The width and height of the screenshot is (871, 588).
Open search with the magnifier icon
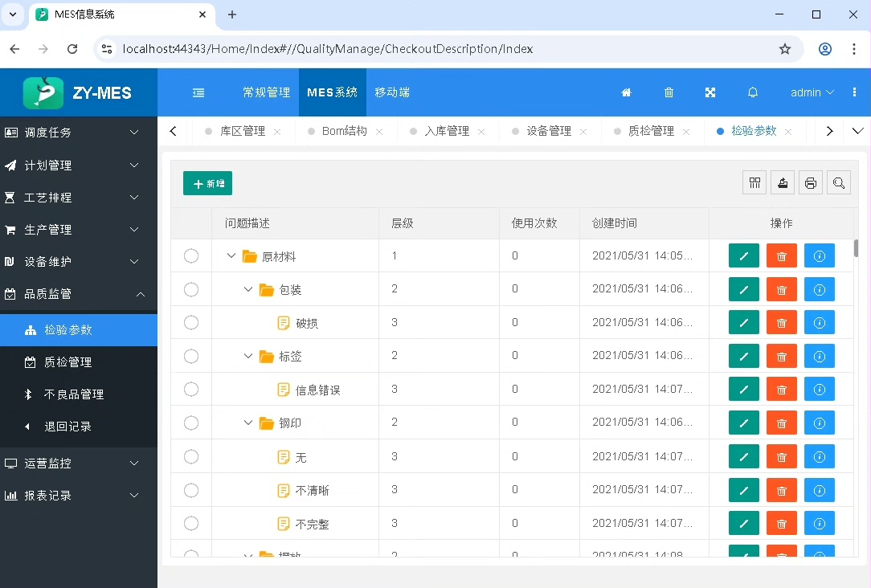(x=839, y=183)
